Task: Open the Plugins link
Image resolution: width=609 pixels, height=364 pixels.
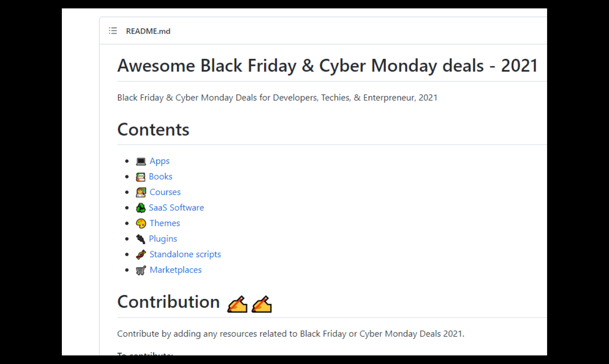Action: pos(163,239)
